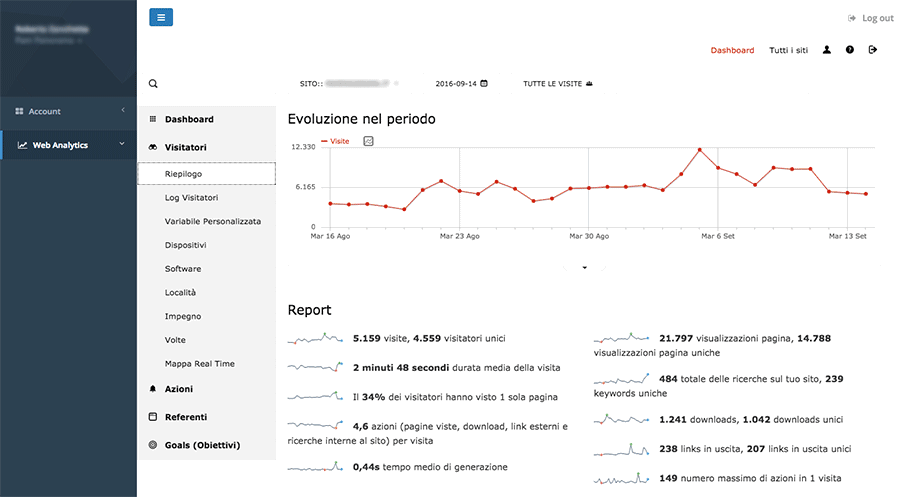Collapse the Web Analytics sidebar section
900x497 pixels.
point(68,145)
